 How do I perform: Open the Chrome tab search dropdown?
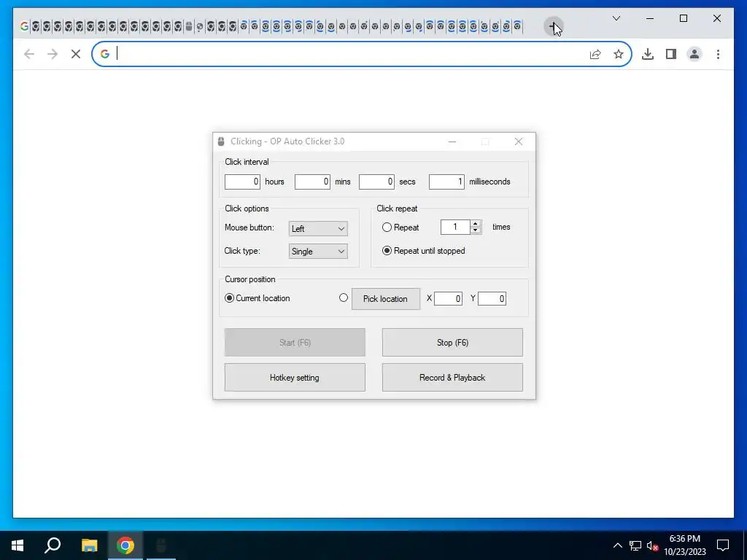[616, 18]
